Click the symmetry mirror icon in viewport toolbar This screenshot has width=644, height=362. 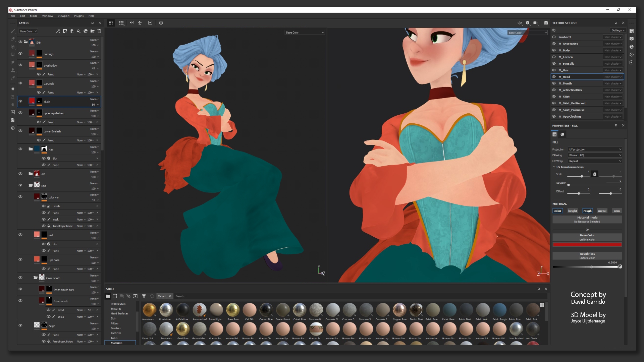point(132,23)
